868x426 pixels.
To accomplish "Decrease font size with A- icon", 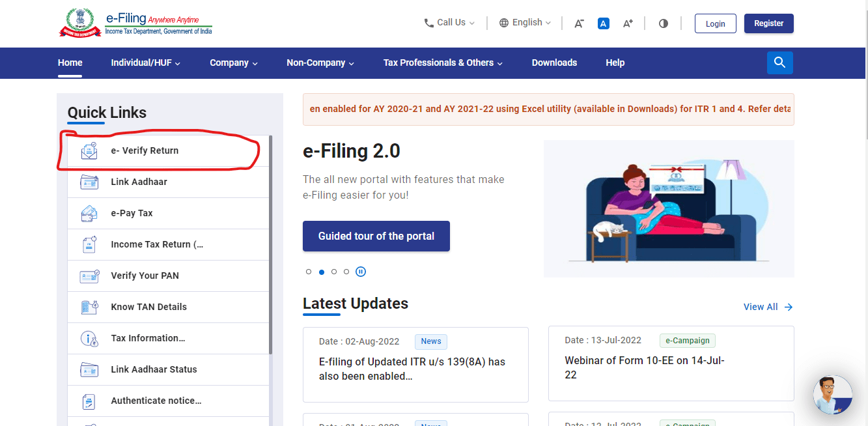I will click(x=579, y=23).
